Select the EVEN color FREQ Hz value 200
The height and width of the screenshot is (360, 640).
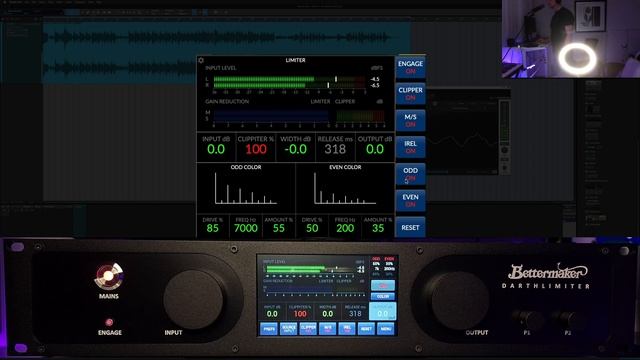click(x=345, y=228)
